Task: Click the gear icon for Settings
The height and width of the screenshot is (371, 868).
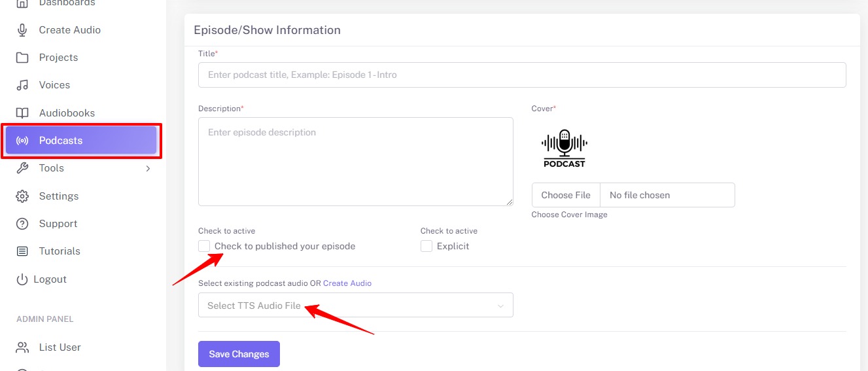Action: 22,196
